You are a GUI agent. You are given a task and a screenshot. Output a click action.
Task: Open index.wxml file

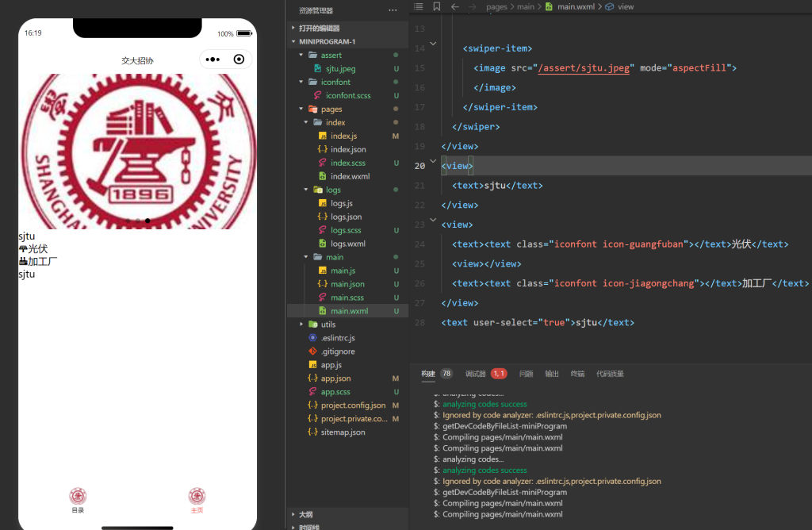(x=350, y=176)
